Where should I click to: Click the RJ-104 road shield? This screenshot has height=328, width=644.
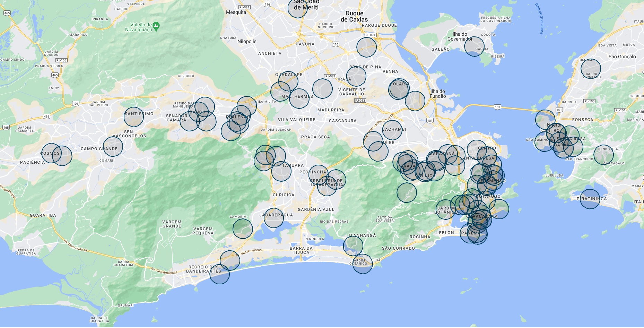click(x=620, y=110)
